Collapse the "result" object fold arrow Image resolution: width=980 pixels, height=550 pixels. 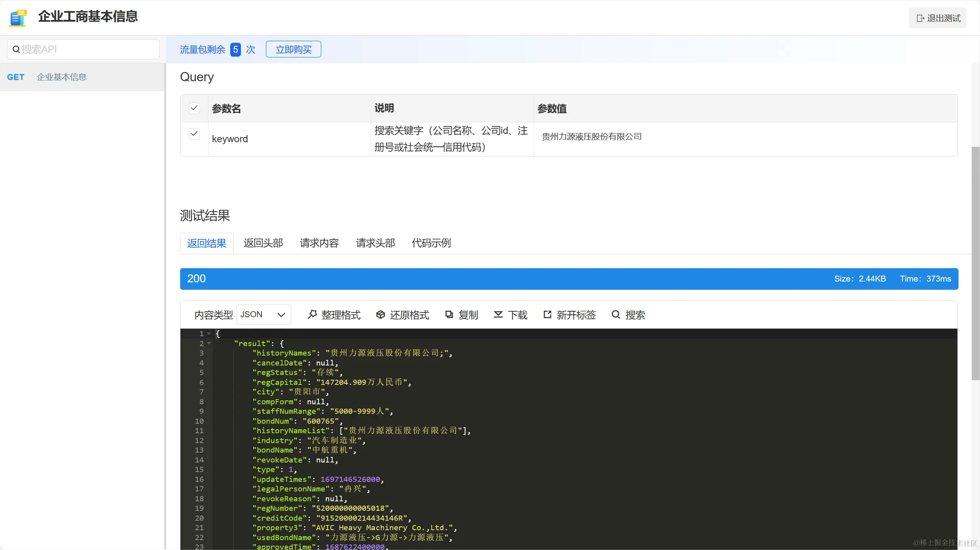(209, 343)
